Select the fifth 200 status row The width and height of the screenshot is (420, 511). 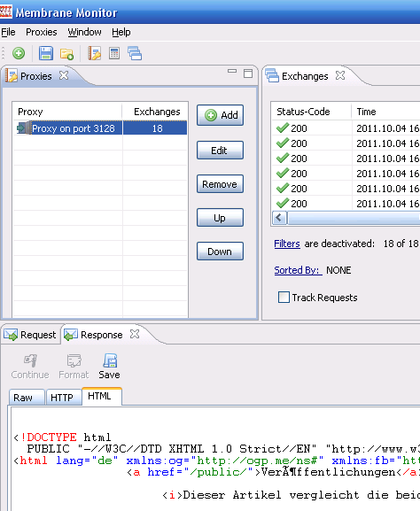(346, 188)
